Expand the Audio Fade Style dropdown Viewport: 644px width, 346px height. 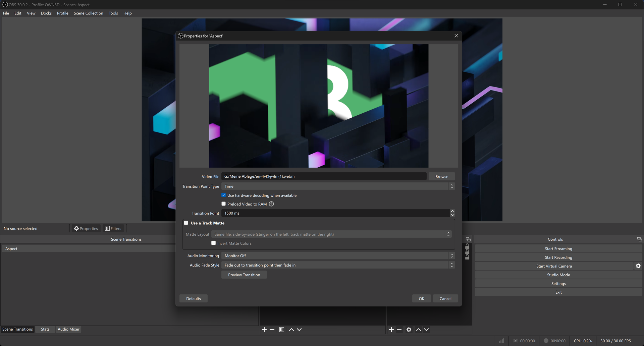pos(338,265)
